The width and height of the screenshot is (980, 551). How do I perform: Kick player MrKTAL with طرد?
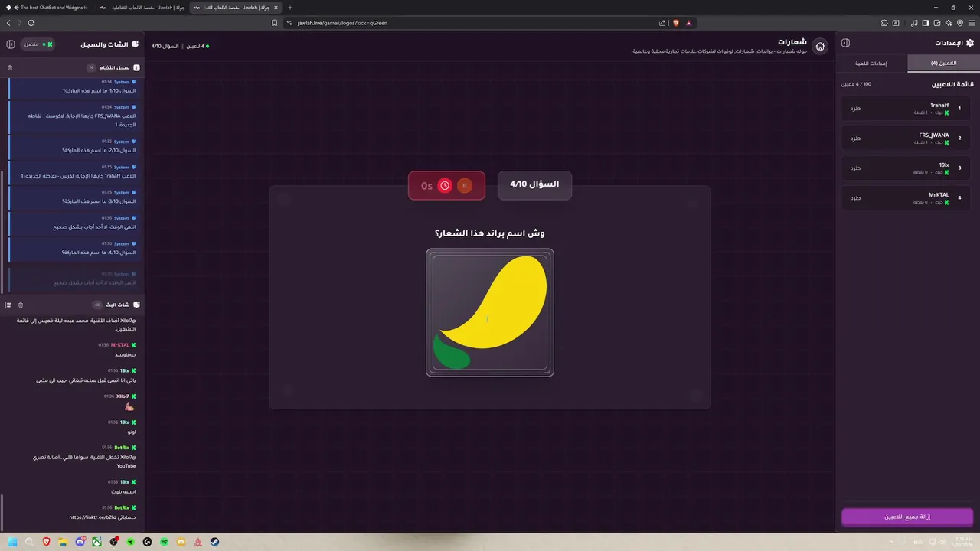click(x=855, y=197)
